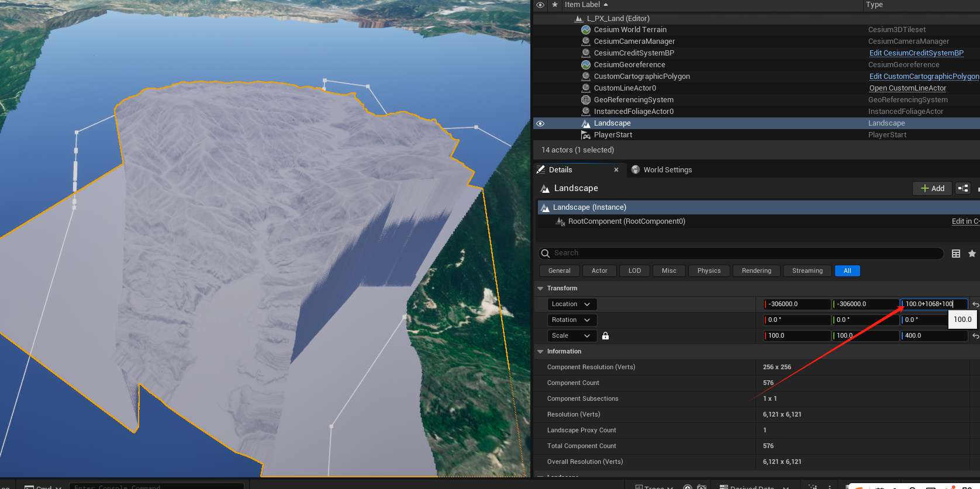This screenshot has height=489, width=980.
Task: Select the Cesium World Terrain actor
Action: [x=630, y=30]
